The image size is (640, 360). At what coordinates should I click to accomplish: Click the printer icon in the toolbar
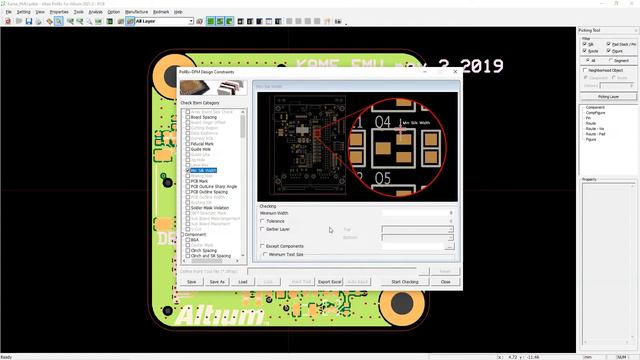tap(39, 21)
